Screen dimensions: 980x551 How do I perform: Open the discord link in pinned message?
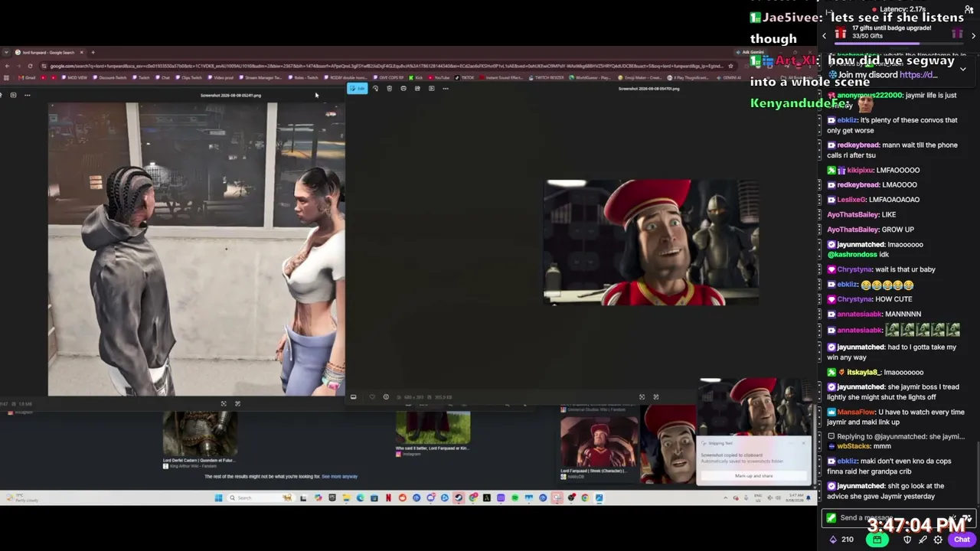919,75
